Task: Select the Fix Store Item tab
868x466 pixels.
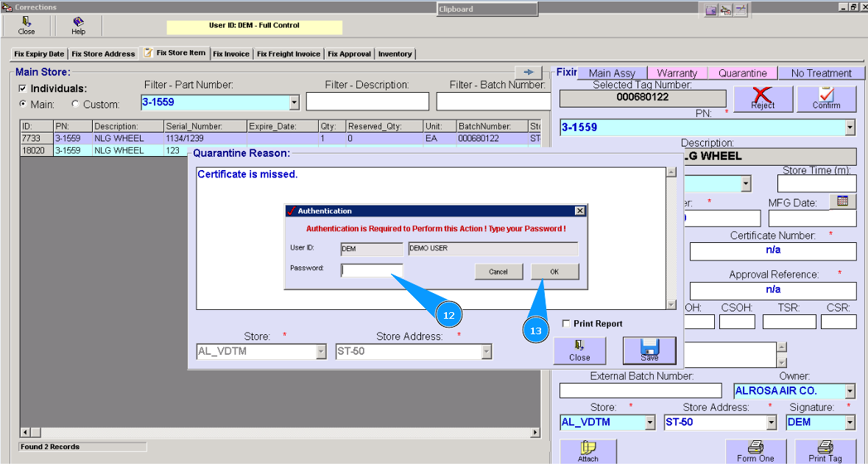Action: click(x=175, y=53)
